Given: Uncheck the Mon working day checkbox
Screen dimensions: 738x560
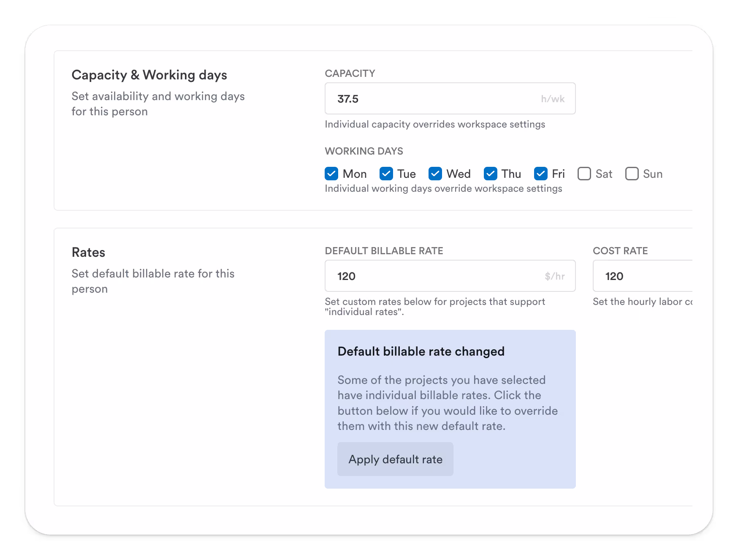Looking at the screenshot, I should 331,174.
